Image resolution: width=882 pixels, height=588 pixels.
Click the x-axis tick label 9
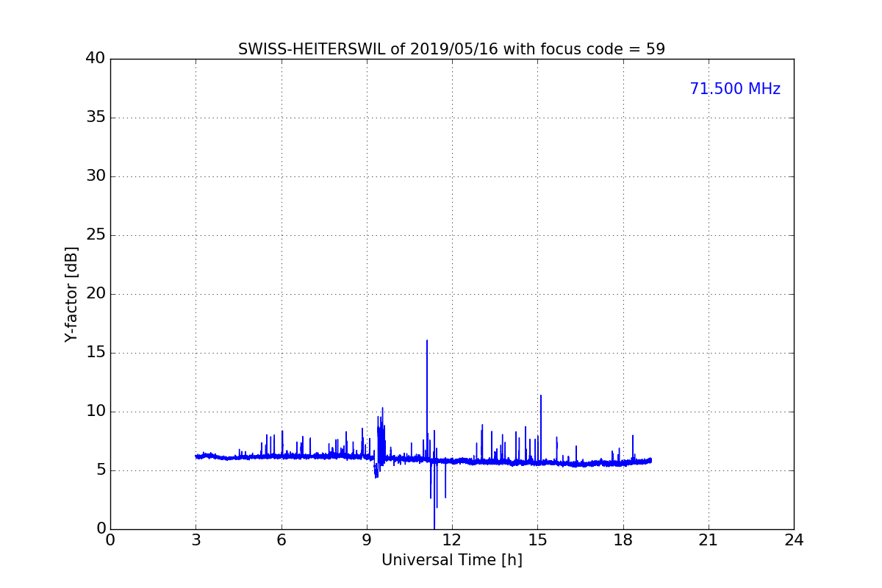click(367, 539)
